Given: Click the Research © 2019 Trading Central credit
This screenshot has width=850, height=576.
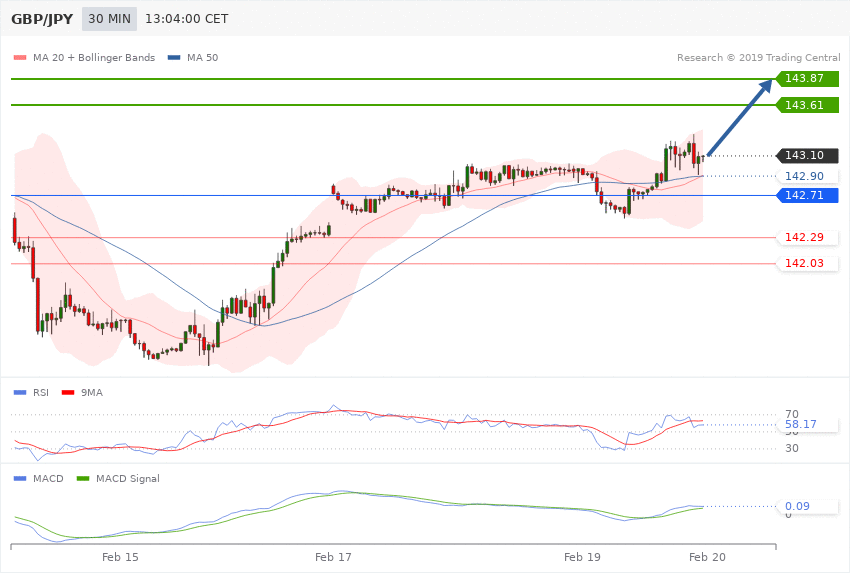Looking at the screenshot, I should [x=758, y=57].
